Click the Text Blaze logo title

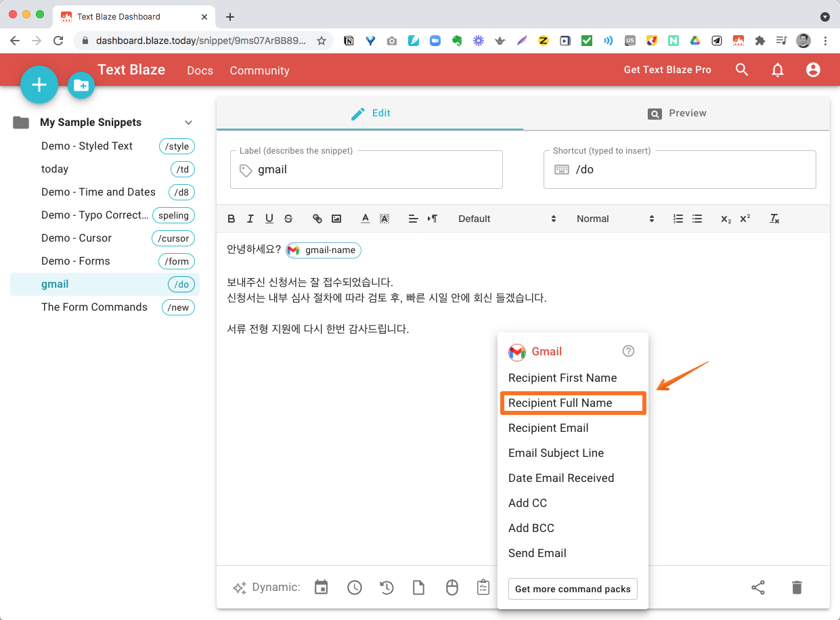click(x=131, y=69)
